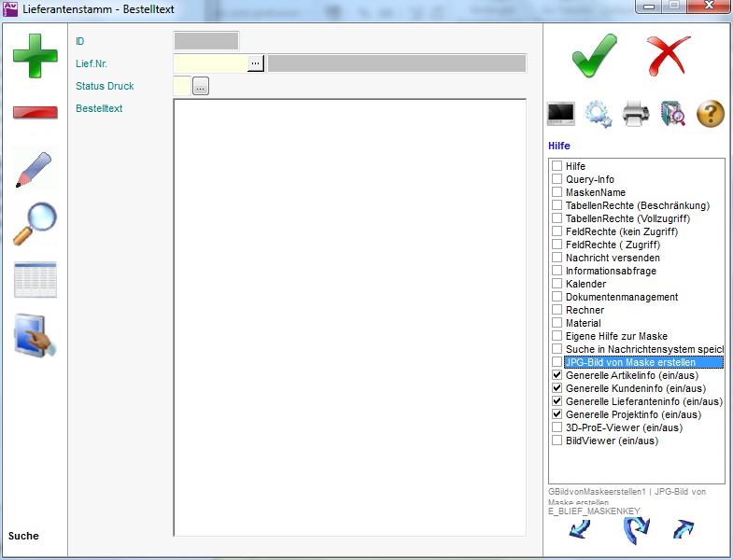
Task: Click the printer icon
Action: pos(636,115)
